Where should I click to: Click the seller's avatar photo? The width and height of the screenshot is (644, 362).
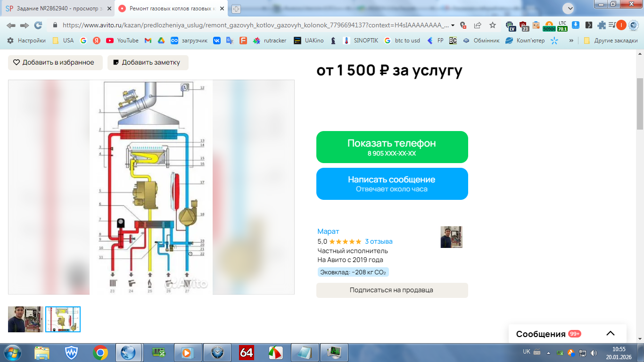[x=452, y=237]
